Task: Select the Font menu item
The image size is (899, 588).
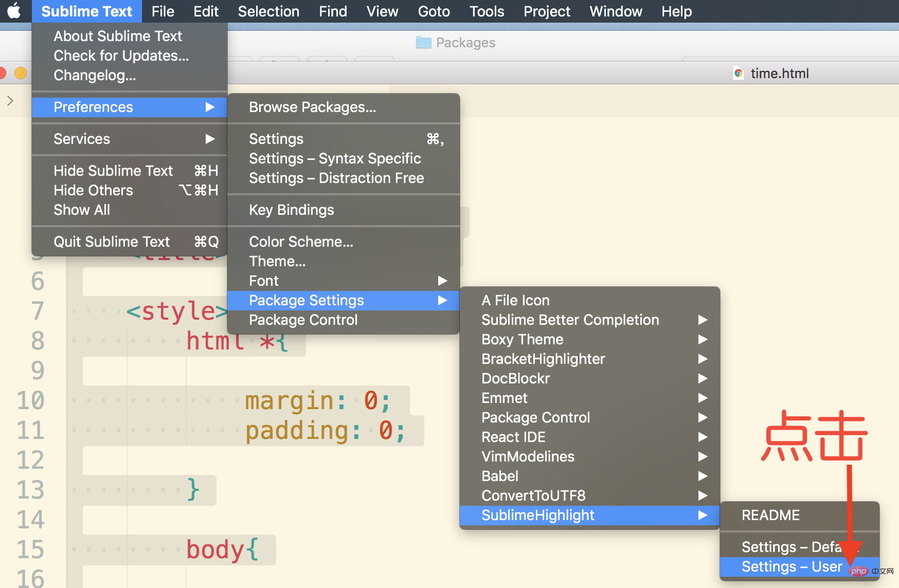Action: pos(344,281)
